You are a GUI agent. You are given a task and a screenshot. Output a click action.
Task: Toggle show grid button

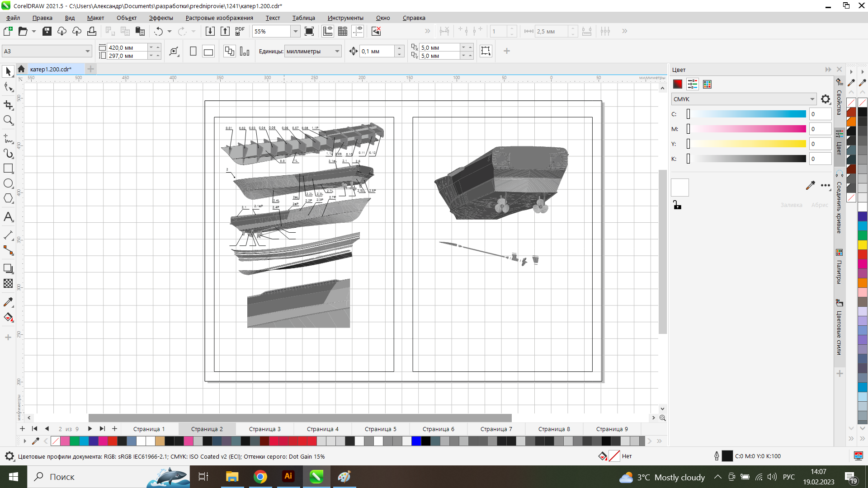click(x=343, y=31)
